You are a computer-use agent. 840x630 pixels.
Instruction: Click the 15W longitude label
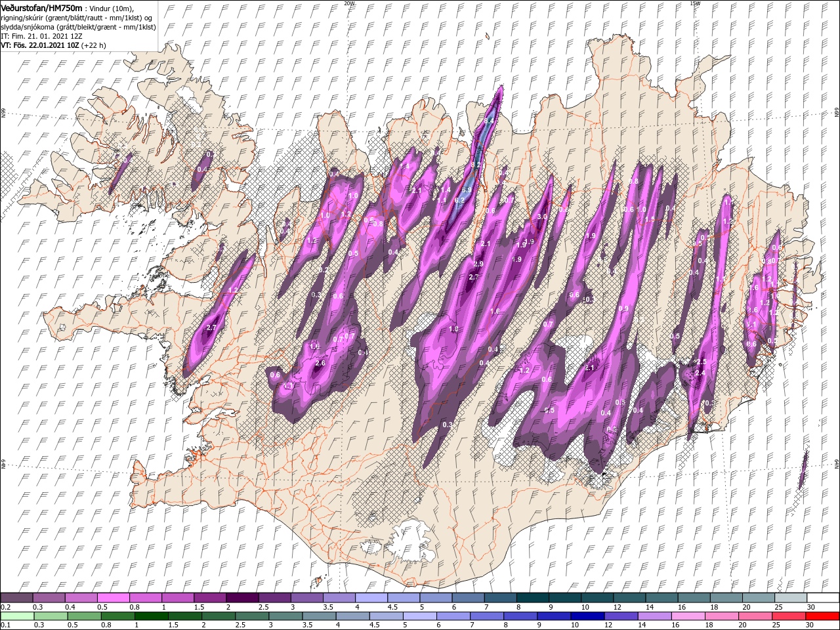click(x=695, y=3)
